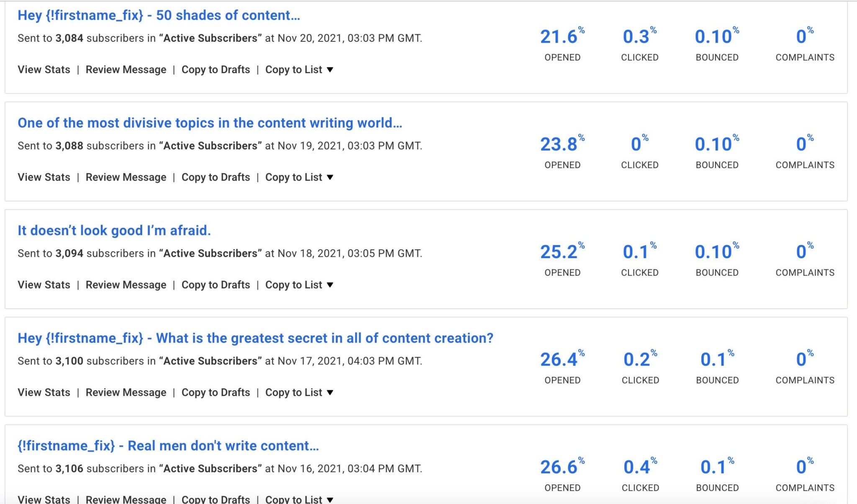Review Message for 'Real men don't write content'
Viewport: 857px width, 504px height.
pyautogui.click(x=126, y=499)
